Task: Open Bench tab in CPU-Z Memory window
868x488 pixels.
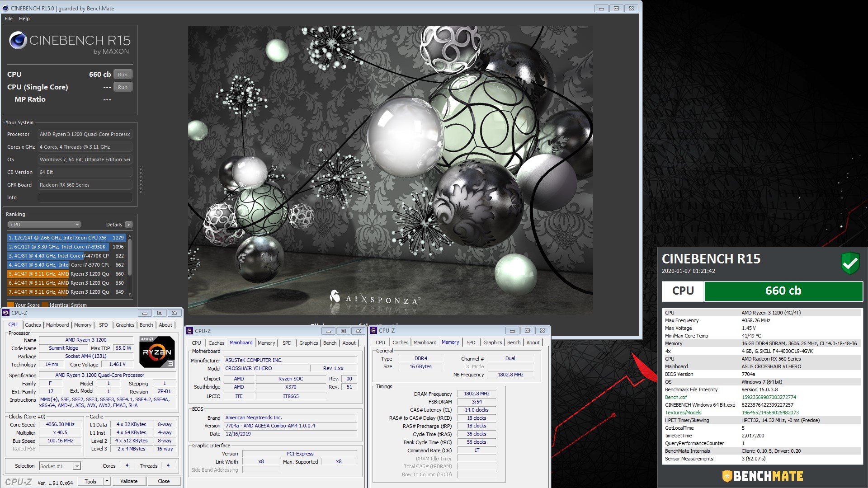Action: tap(514, 343)
